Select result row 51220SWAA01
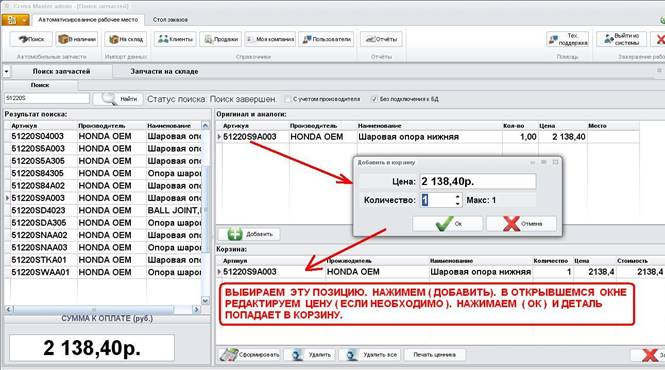Viewport: 665px width, 370px height. [103, 272]
